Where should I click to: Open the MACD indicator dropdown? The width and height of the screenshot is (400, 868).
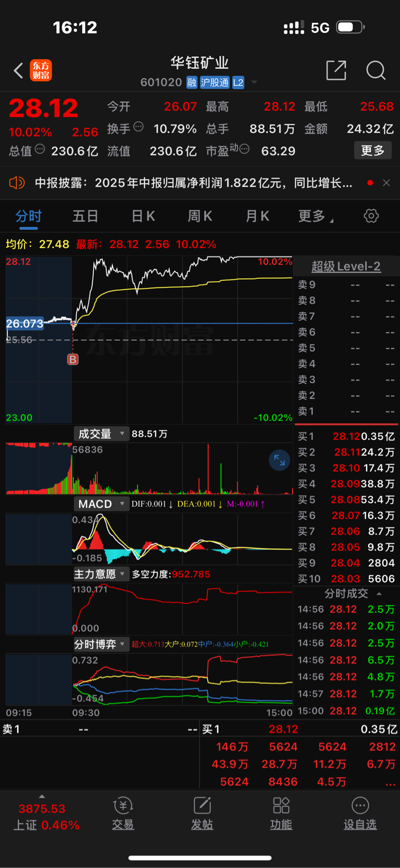[x=101, y=504]
